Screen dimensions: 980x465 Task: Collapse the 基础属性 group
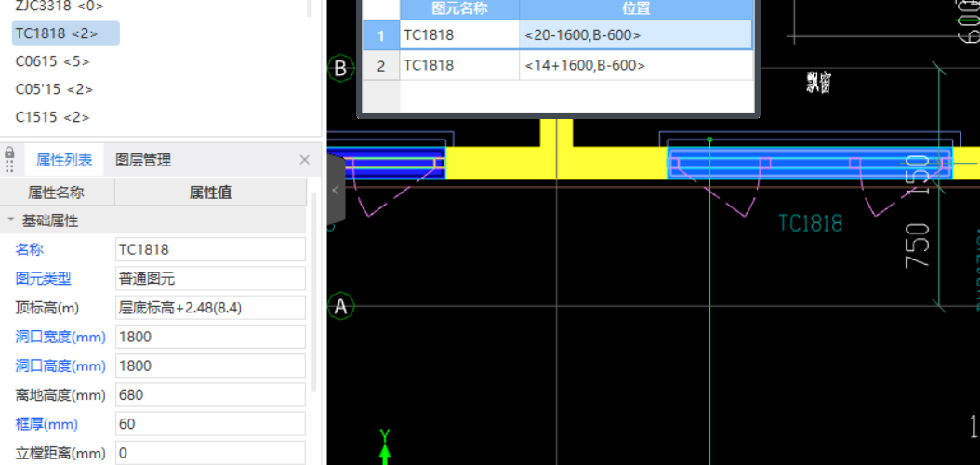(10, 220)
